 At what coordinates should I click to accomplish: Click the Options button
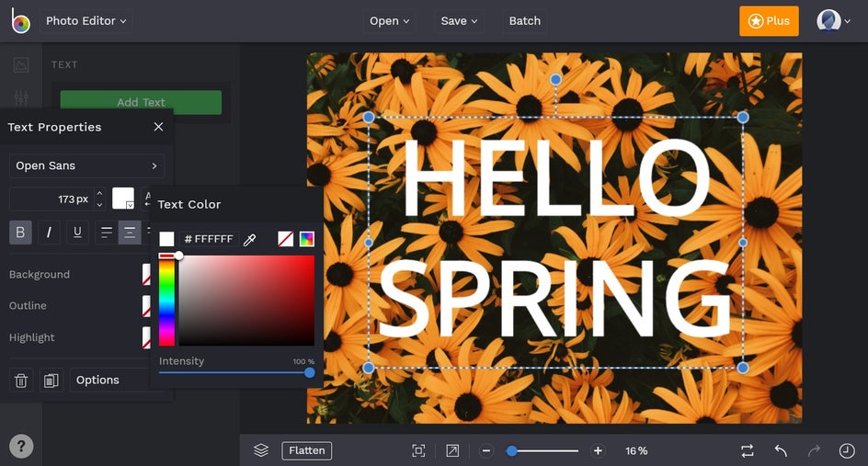point(109,381)
